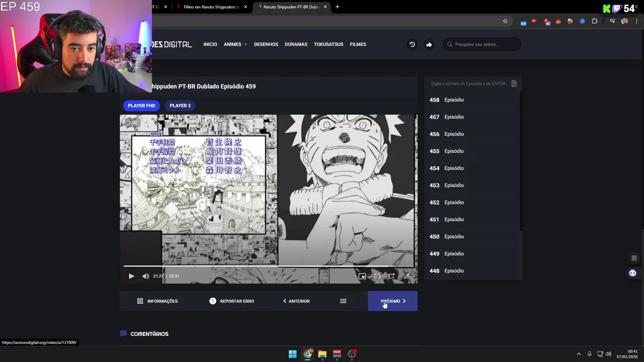Go to ANTERIOR episode
644x362 pixels.
[x=296, y=301]
